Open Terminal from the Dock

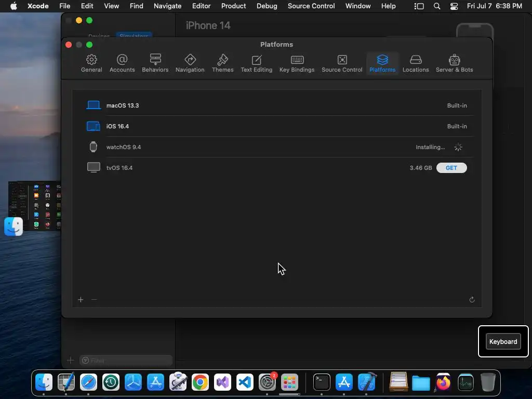click(321, 382)
